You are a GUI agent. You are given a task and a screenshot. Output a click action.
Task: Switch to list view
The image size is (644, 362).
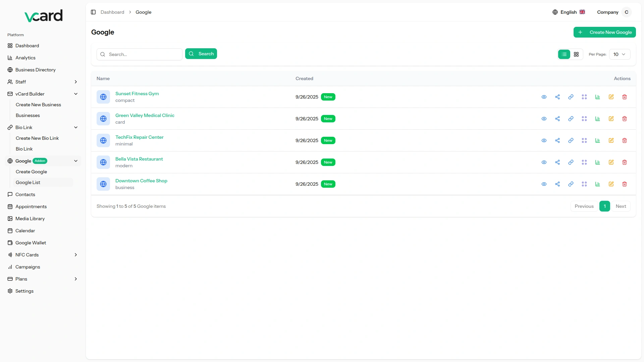(x=564, y=54)
